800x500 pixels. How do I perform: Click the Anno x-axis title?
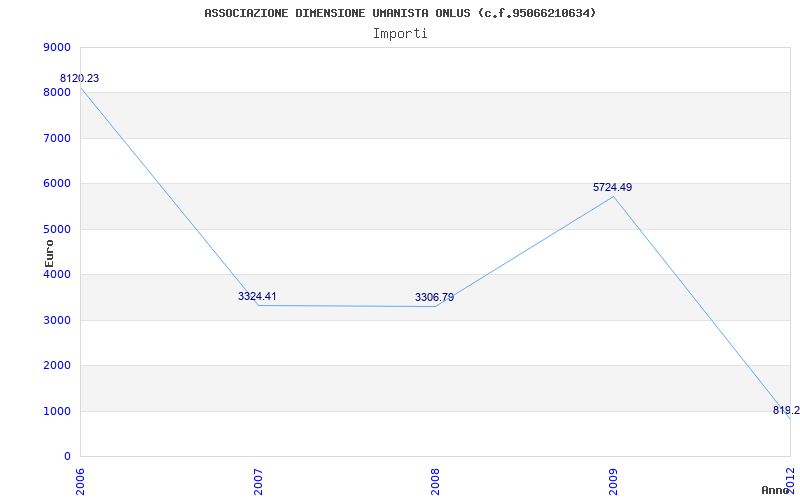tap(775, 490)
